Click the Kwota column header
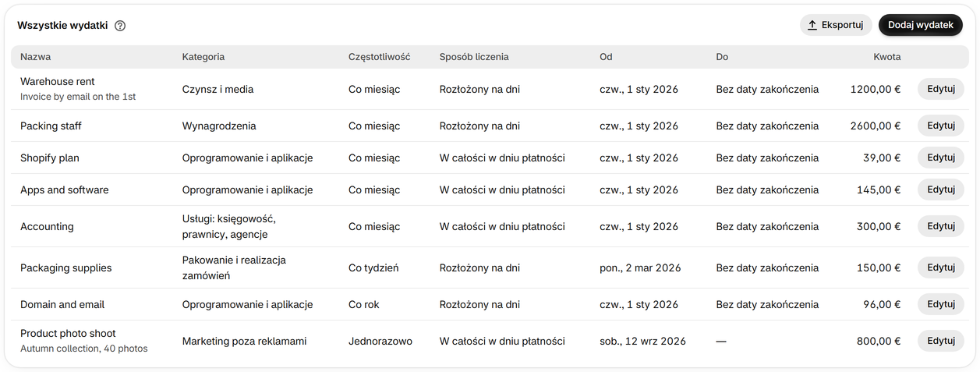The width and height of the screenshot is (980, 372). click(887, 57)
